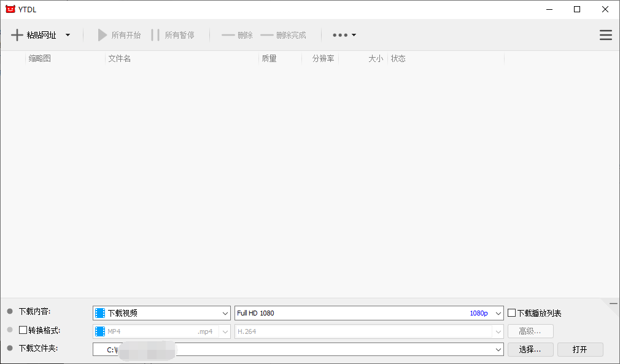Expand the paste URL dropdown arrow
Viewport: 620px width, 364px height.
68,35
